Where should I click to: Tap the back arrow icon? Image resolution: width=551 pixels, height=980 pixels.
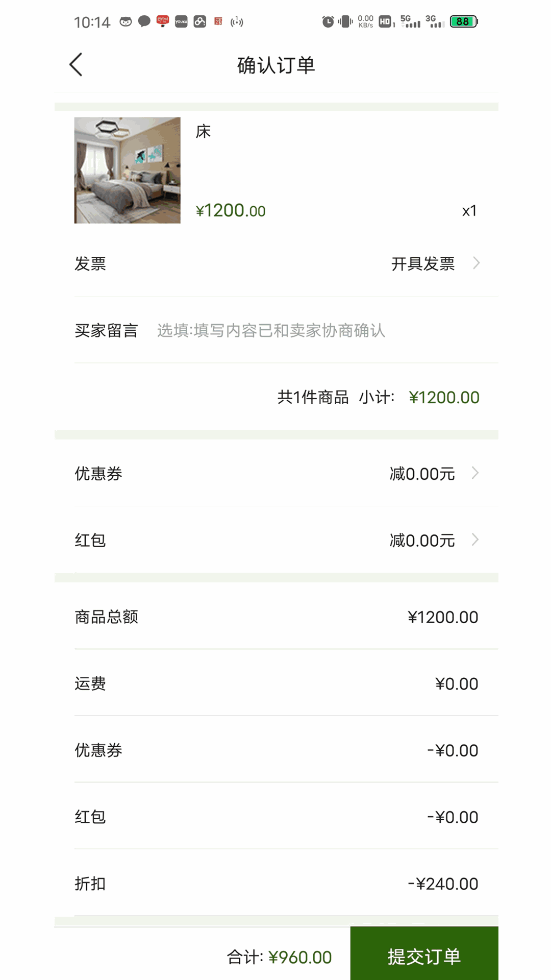click(76, 65)
